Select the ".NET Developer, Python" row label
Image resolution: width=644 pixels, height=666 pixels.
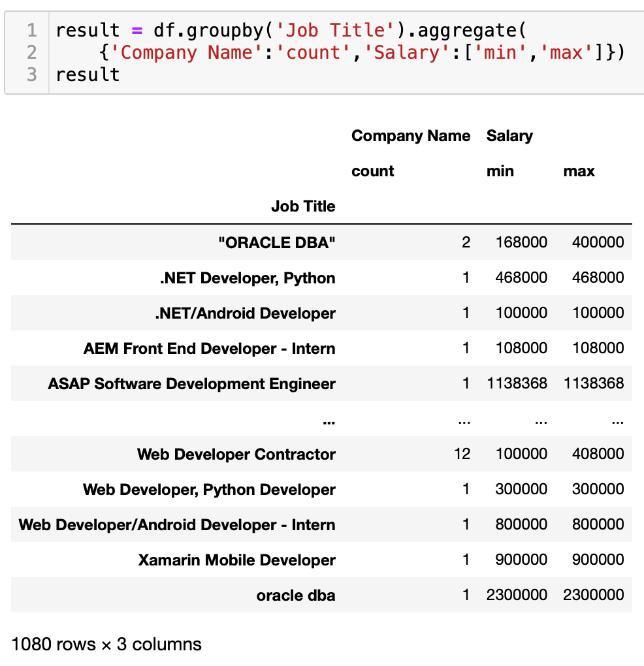tap(248, 278)
